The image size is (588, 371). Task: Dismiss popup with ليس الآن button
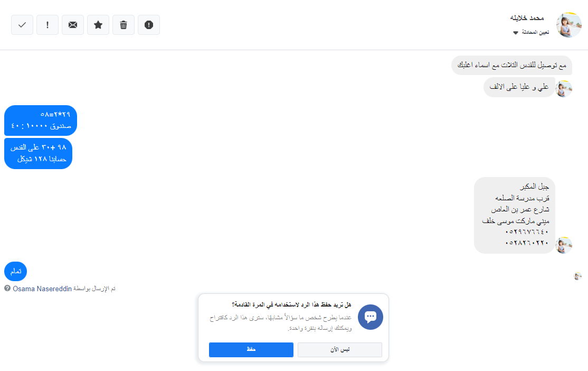click(339, 350)
